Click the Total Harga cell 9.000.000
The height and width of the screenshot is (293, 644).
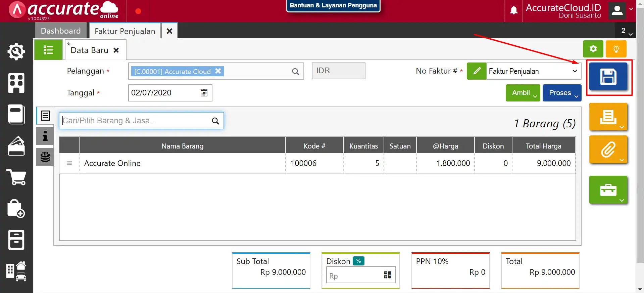pos(544,163)
